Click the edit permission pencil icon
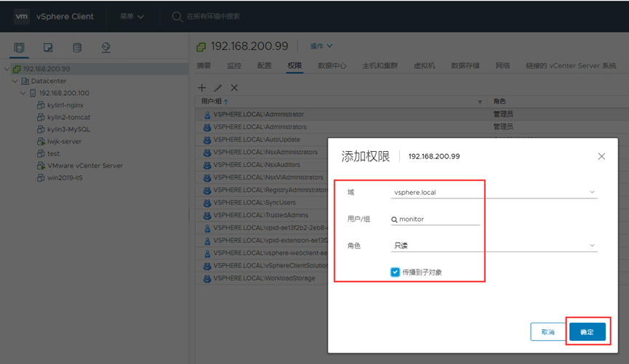The width and height of the screenshot is (629, 364). point(218,87)
